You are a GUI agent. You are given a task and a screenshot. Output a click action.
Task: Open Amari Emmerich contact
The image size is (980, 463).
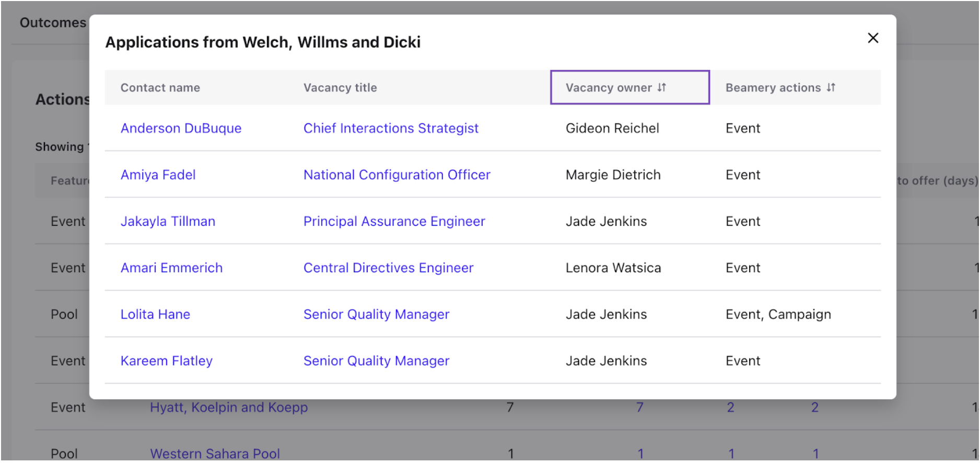click(x=171, y=268)
